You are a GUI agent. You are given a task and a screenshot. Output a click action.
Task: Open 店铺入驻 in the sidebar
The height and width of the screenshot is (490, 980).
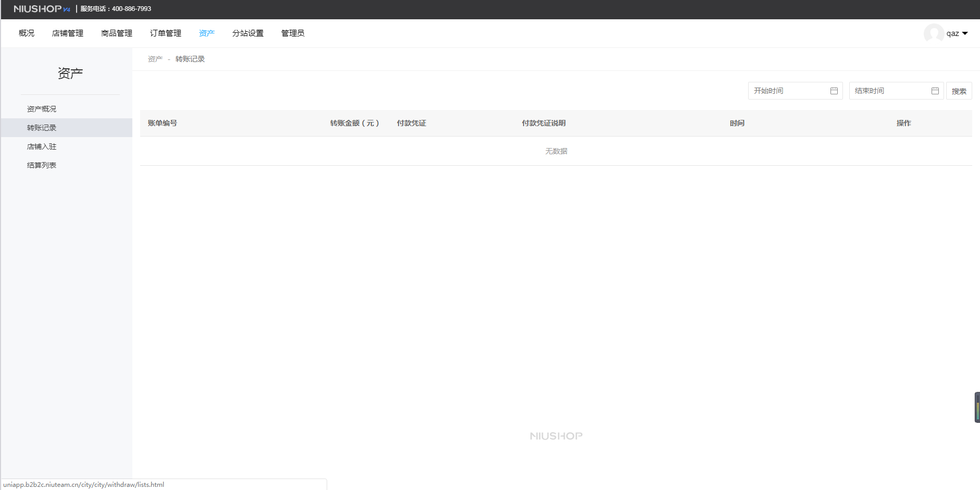66,146
